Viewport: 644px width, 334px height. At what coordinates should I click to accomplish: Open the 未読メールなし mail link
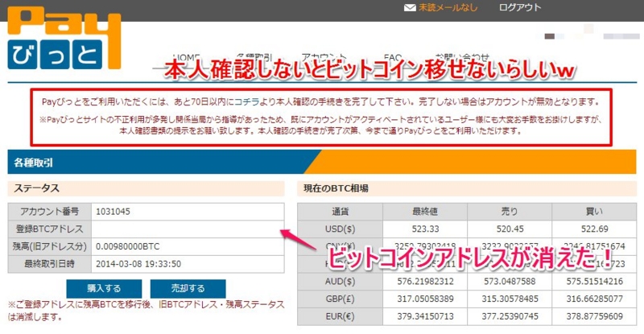click(x=448, y=7)
